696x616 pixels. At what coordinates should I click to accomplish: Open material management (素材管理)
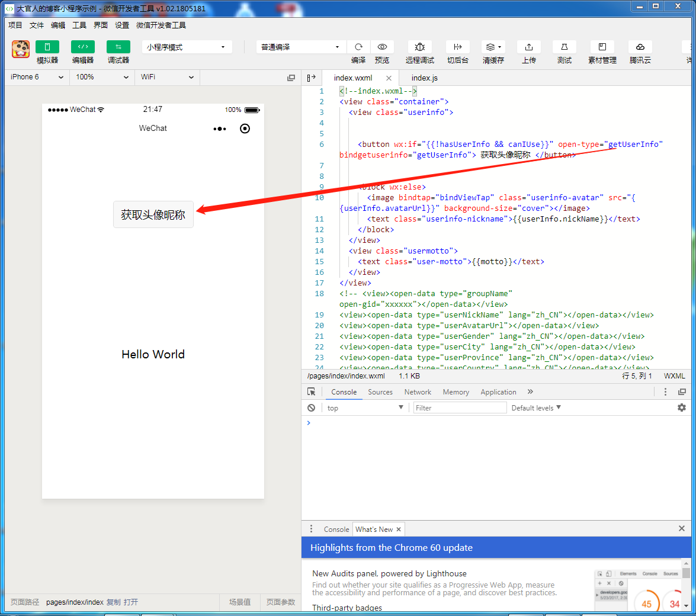point(602,47)
